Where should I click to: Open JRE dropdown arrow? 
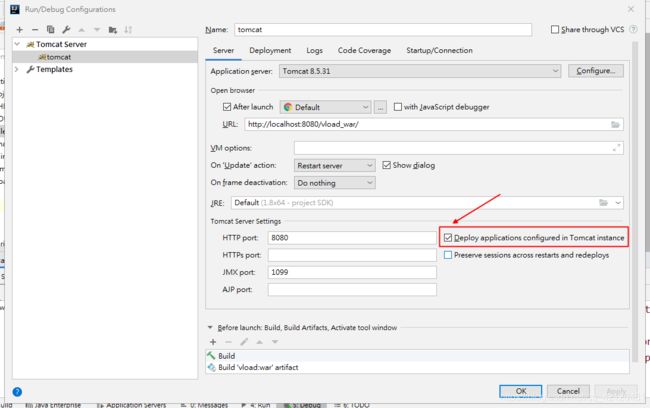(x=618, y=203)
